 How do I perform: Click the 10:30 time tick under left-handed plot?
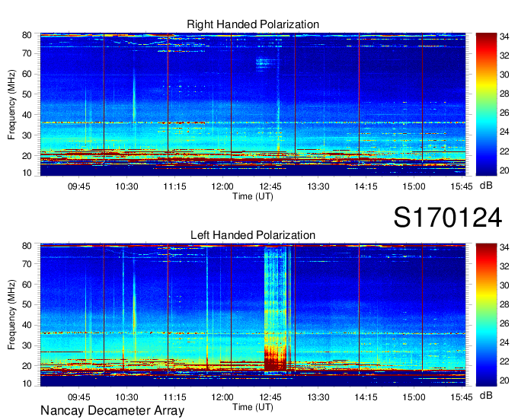click(126, 397)
